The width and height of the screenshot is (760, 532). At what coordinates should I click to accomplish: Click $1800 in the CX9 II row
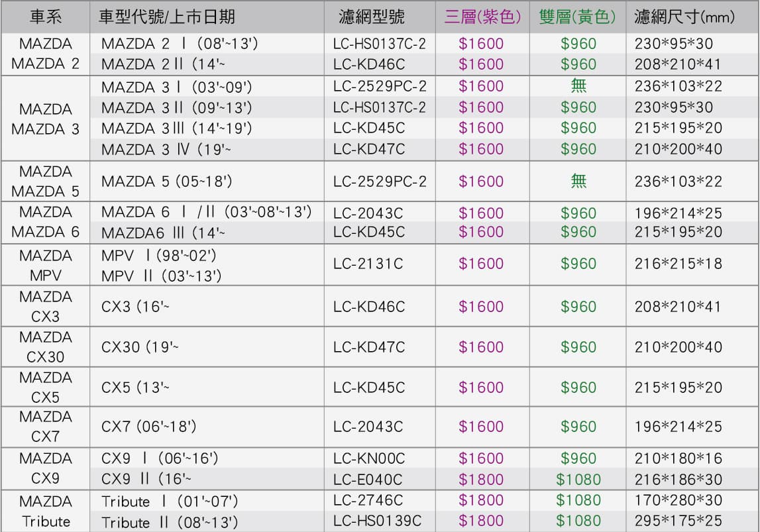click(481, 480)
